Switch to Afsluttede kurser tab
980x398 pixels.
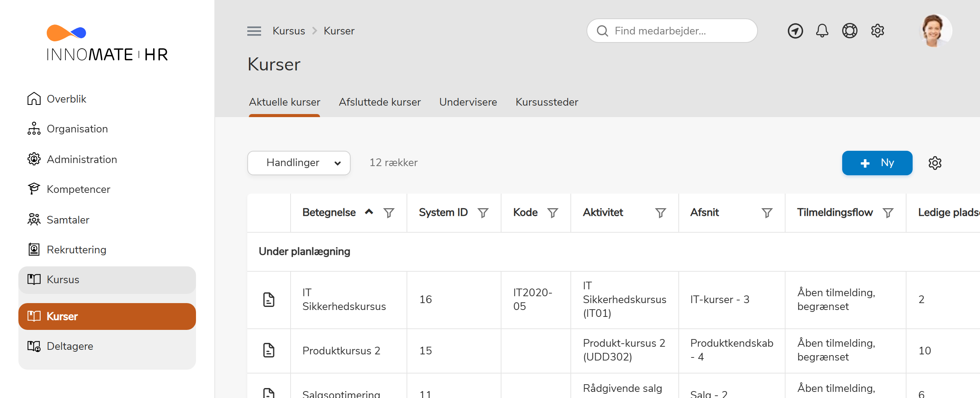[380, 102]
